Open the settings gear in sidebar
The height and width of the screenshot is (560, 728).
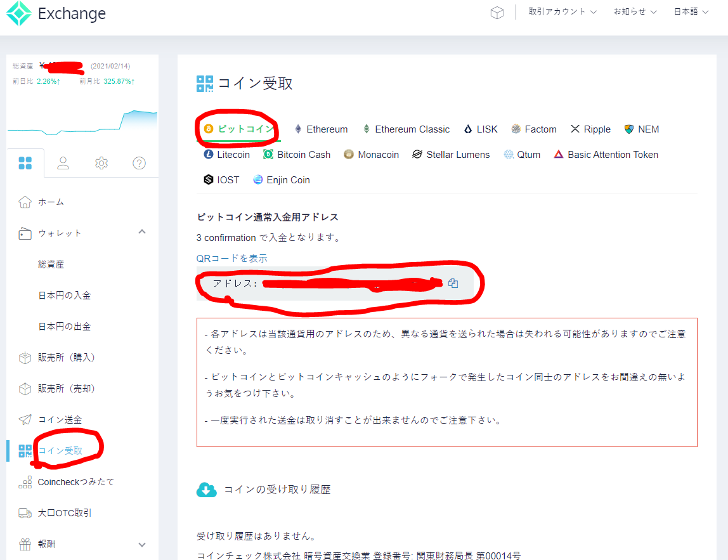click(101, 163)
